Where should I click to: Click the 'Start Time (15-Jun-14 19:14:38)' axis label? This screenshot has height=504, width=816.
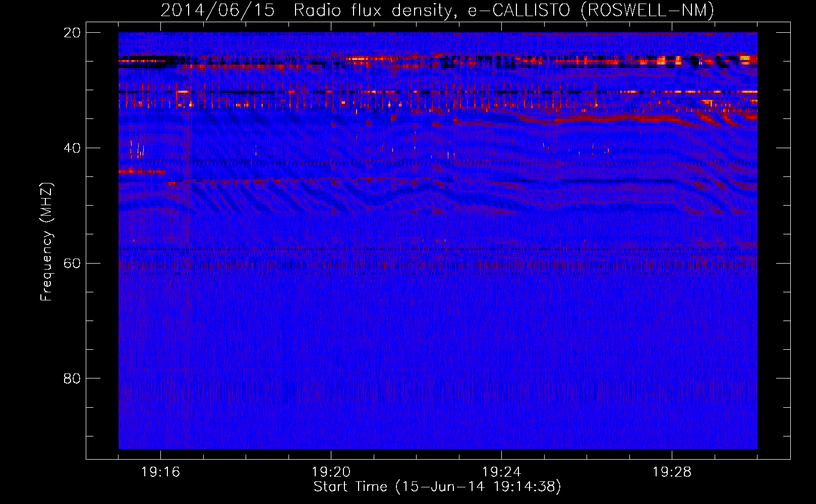tap(437, 487)
